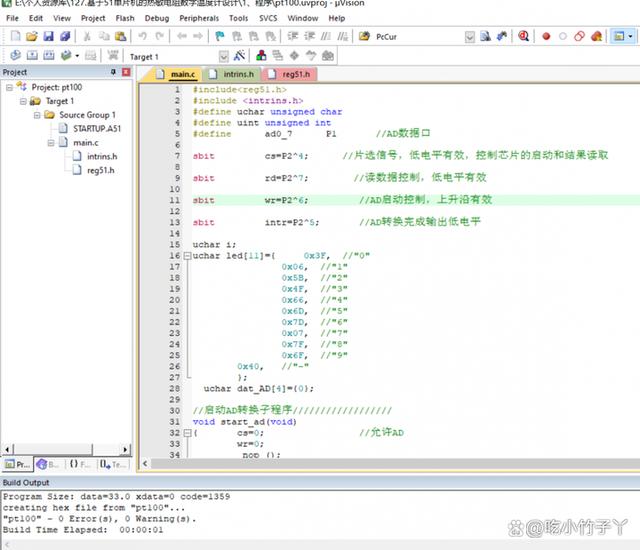Pin the Project panel
The image size is (640, 550).
114,73
